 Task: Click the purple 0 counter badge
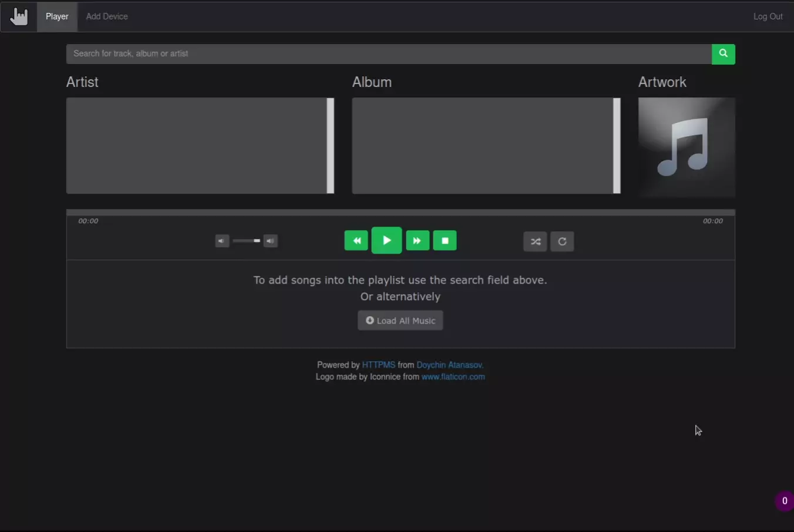coord(784,501)
